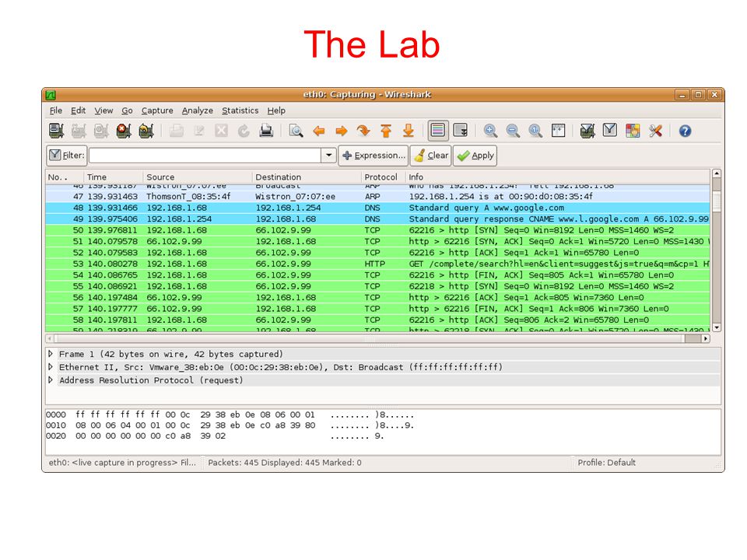Image resolution: width=747 pixels, height=560 pixels.
Task: Click the close capture file icon
Action: click(x=221, y=131)
